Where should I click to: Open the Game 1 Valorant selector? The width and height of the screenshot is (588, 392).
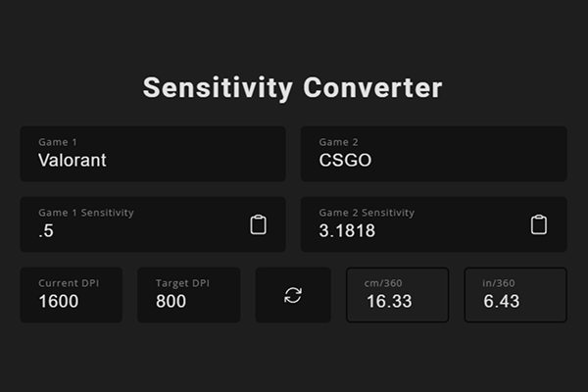pyautogui.click(x=152, y=154)
